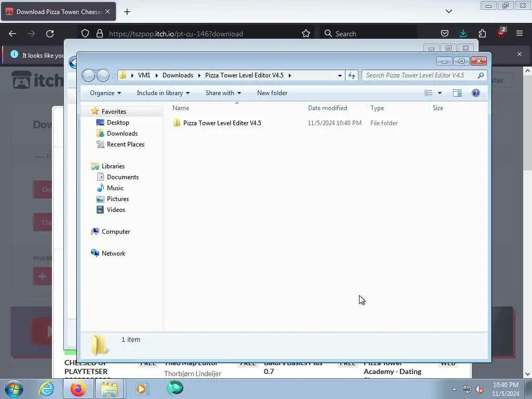Click the File folder type cell
Image resolution: width=532 pixels, height=399 pixels.
click(x=384, y=123)
